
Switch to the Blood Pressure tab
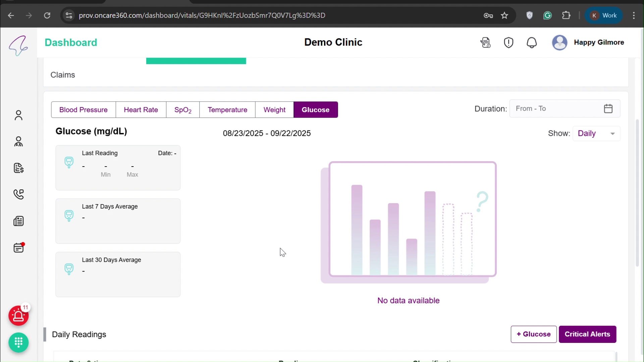coord(83,110)
